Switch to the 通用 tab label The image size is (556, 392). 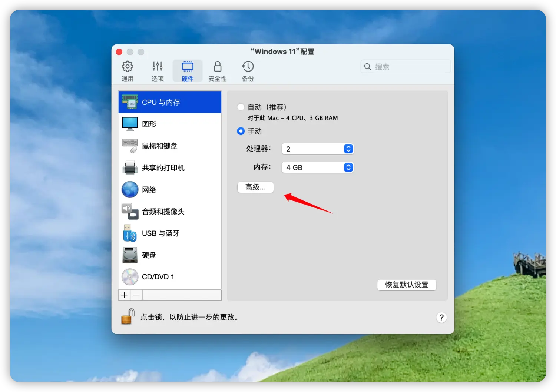click(x=128, y=79)
